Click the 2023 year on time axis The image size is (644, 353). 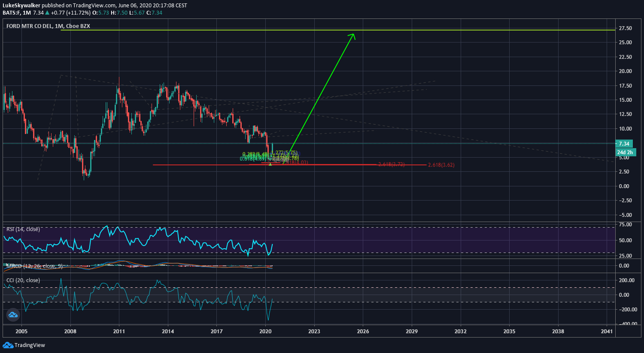click(314, 332)
